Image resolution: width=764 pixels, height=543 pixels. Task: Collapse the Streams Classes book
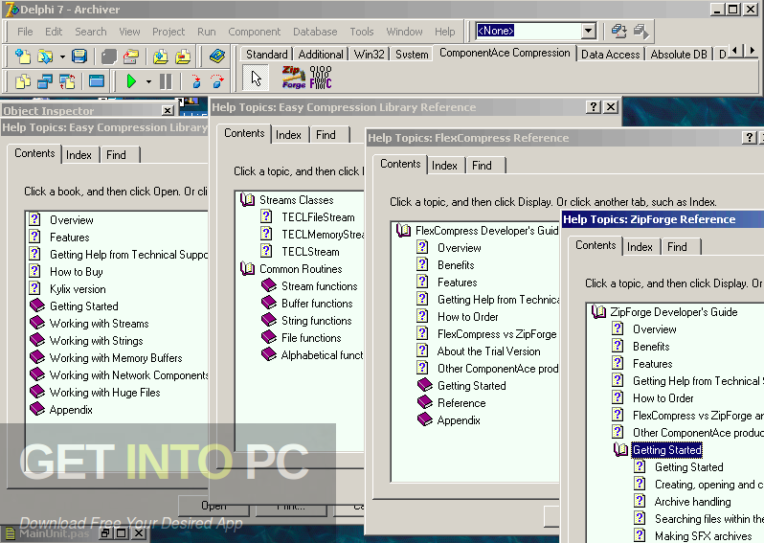(x=248, y=200)
